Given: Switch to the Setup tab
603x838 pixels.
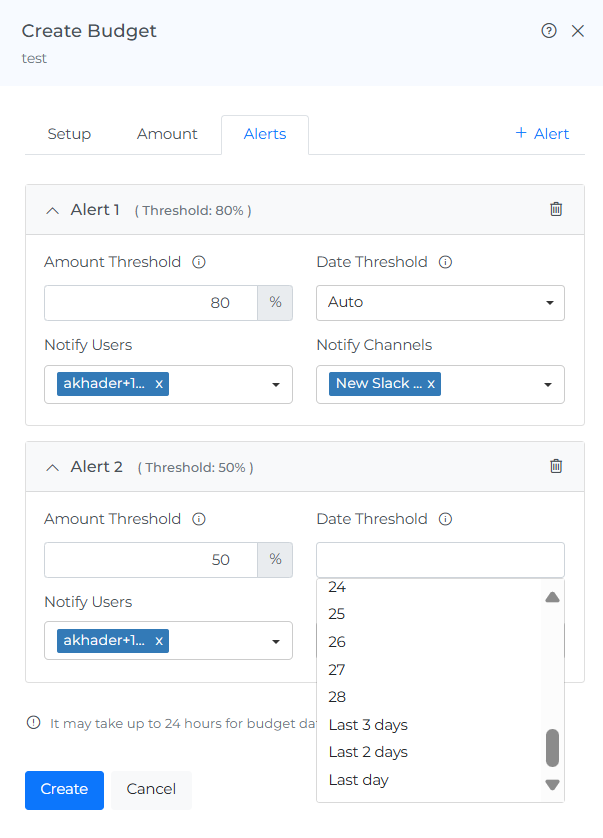Looking at the screenshot, I should click(x=69, y=134).
